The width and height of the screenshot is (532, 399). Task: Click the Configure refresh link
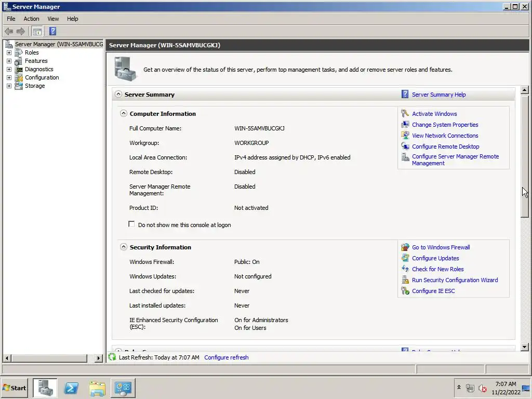tap(227, 357)
